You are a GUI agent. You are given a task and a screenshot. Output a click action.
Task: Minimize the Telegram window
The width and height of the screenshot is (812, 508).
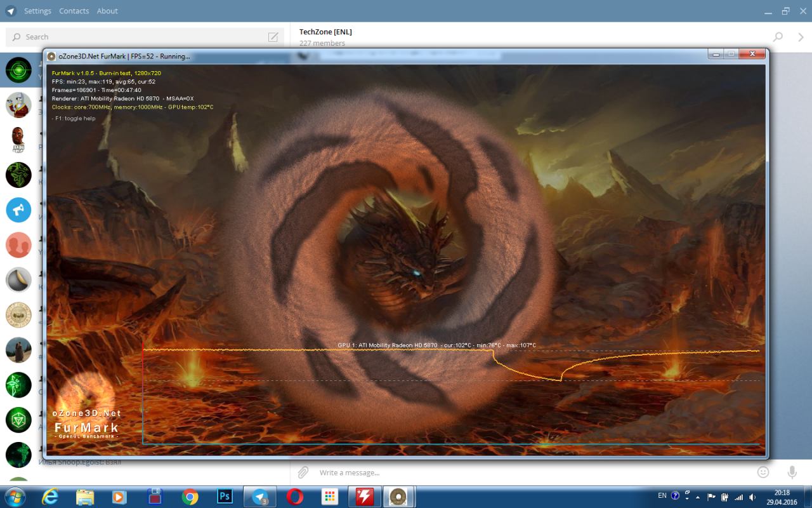click(768, 11)
